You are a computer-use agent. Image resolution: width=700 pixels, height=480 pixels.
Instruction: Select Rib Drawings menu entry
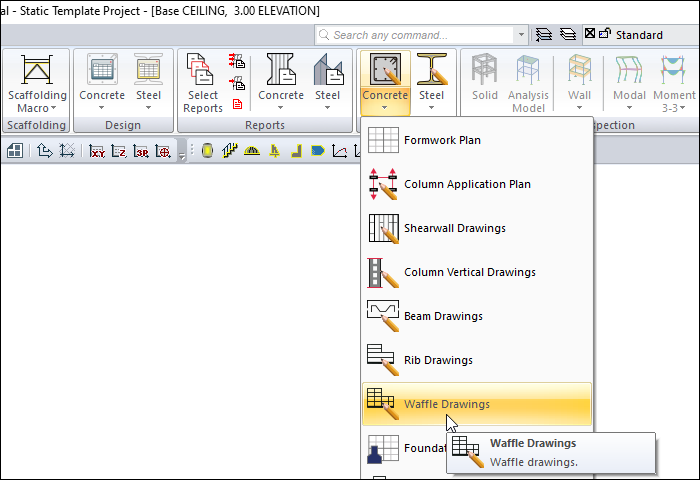click(477, 360)
